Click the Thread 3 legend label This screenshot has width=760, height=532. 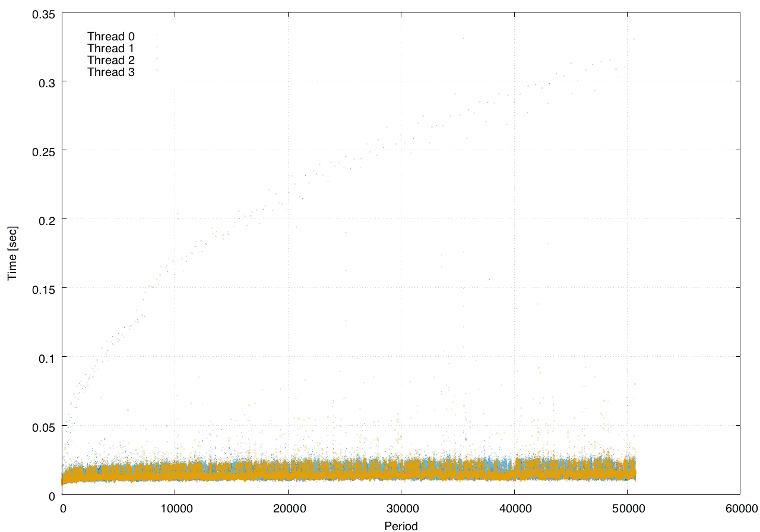click(111, 72)
